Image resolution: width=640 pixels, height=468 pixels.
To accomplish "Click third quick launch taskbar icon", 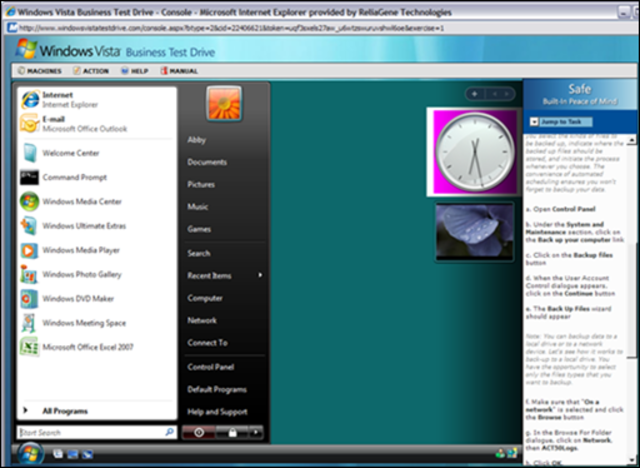I will click(87, 454).
